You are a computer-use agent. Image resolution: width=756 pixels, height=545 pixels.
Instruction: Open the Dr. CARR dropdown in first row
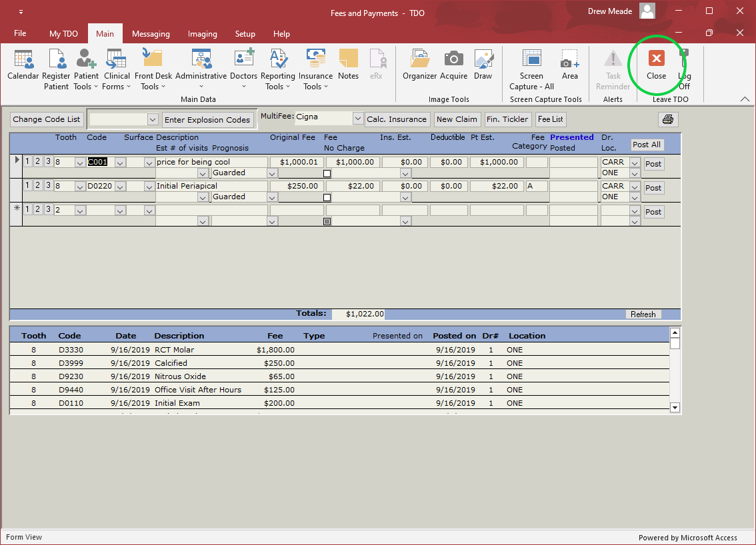point(634,162)
